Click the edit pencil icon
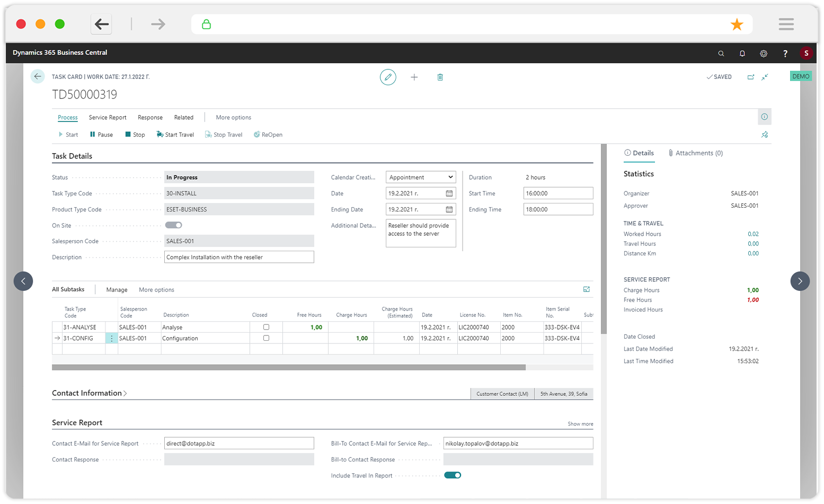Viewport: 824px width, 504px height. (x=388, y=77)
